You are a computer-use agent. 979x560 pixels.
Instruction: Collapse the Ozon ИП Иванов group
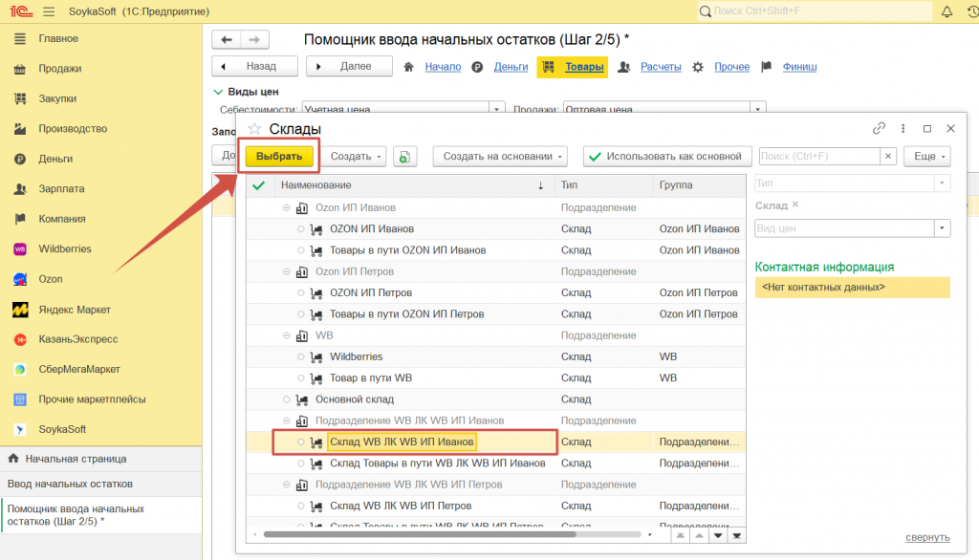[x=285, y=207]
